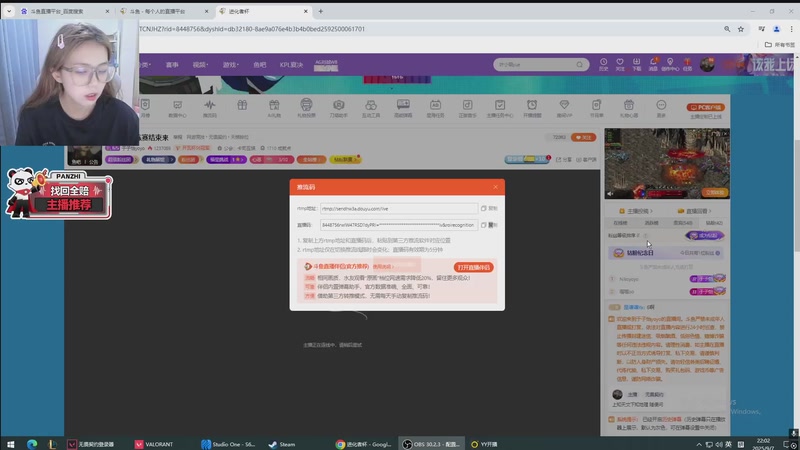Open the 高能弹幕 toolbar icon

click(403, 109)
